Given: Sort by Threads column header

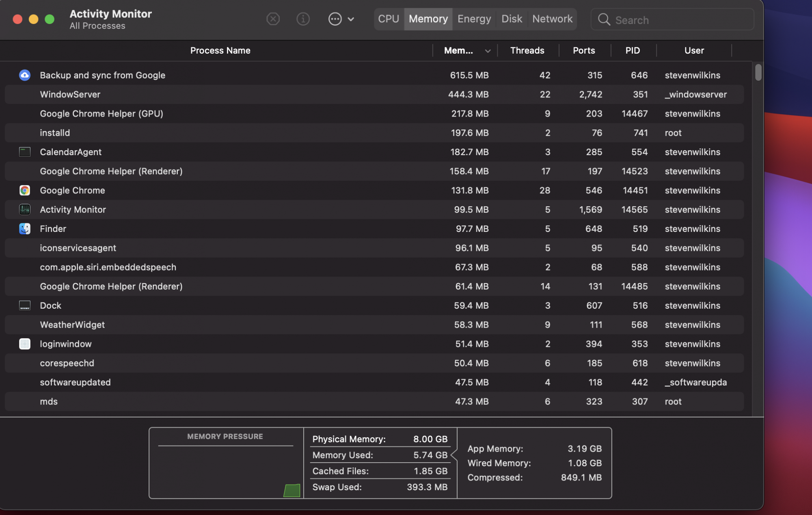Looking at the screenshot, I should (x=527, y=50).
